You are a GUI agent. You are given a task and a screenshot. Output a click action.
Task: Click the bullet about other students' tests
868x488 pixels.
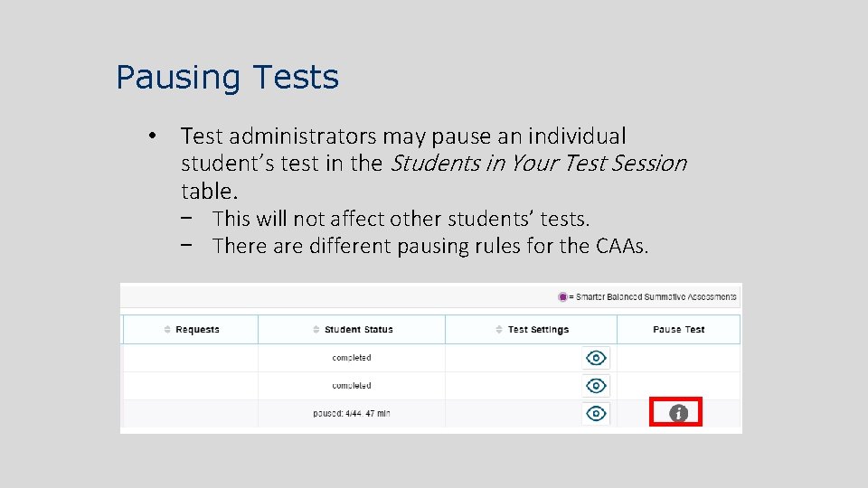click(401, 219)
